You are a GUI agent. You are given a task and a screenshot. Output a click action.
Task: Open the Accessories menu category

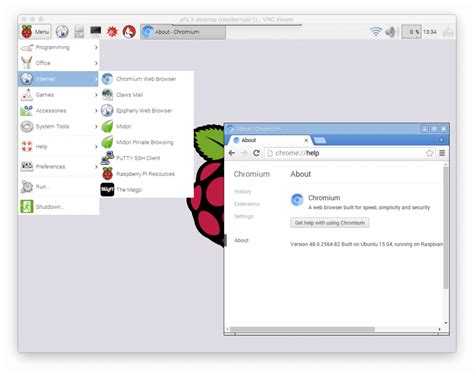point(59,111)
